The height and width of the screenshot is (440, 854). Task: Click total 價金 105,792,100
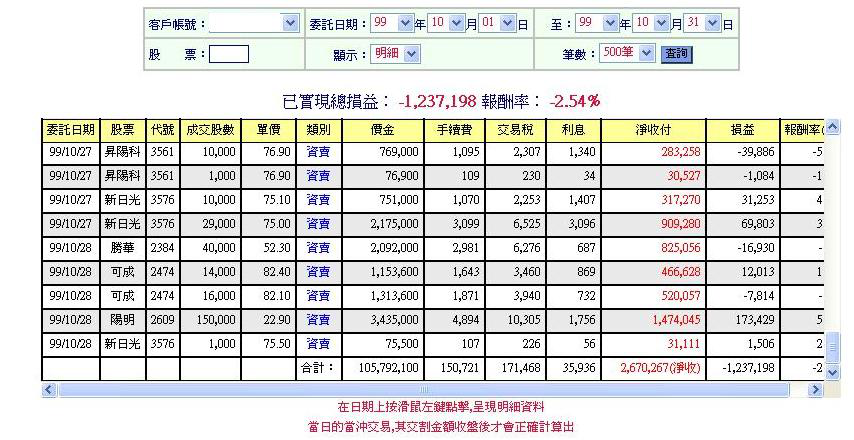388,368
